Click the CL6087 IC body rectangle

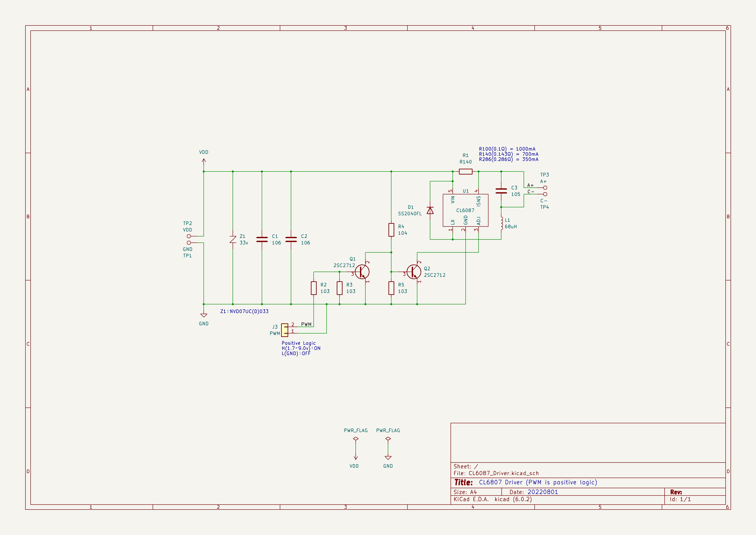tap(466, 211)
